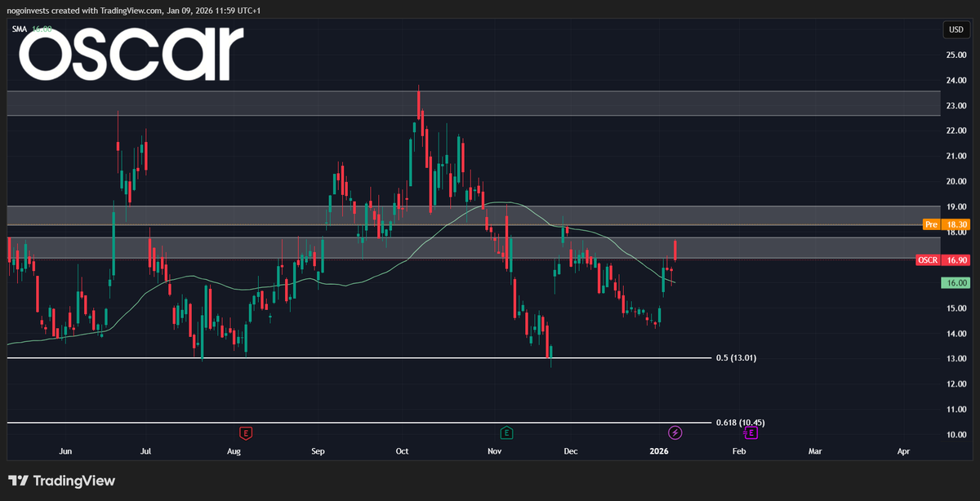Click the Dec label on time axis

[x=571, y=450]
